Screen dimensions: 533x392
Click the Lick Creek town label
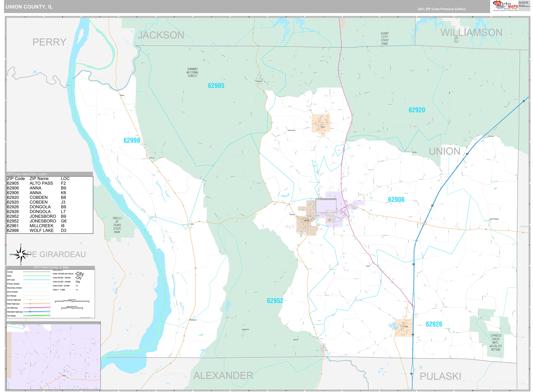[x=491, y=136]
